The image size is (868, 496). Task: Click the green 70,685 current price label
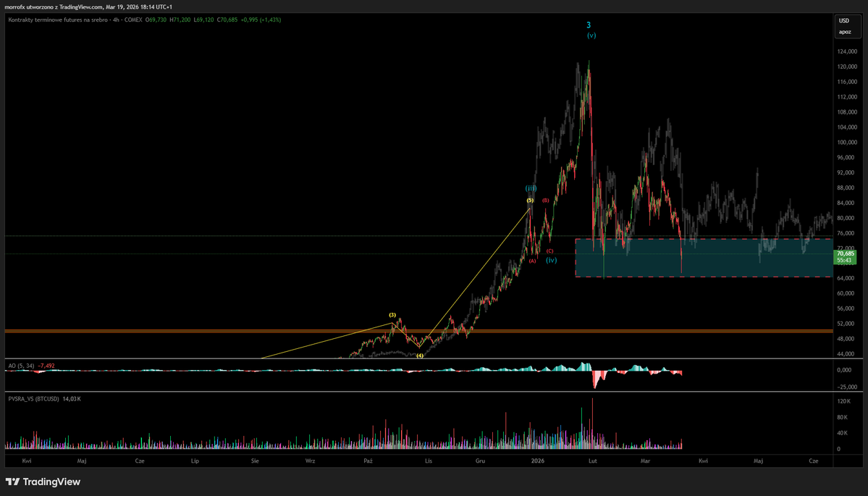click(844, 255)
